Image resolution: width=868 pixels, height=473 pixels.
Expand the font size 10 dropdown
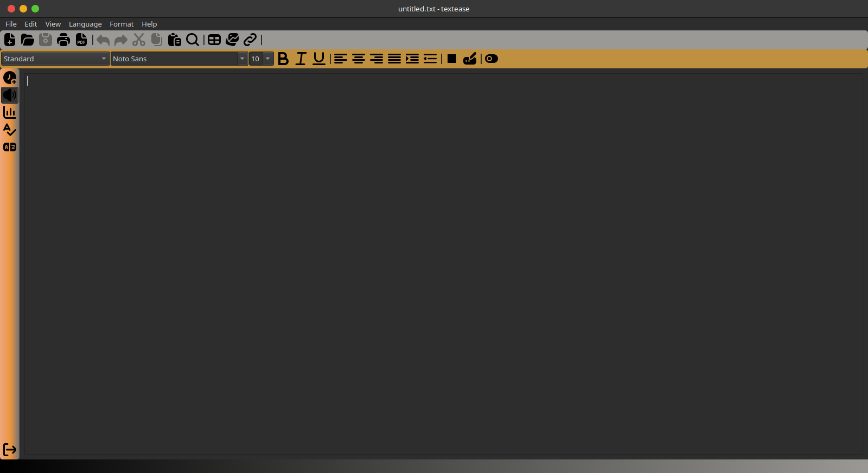pyautogui.click(x=261, y=59)
